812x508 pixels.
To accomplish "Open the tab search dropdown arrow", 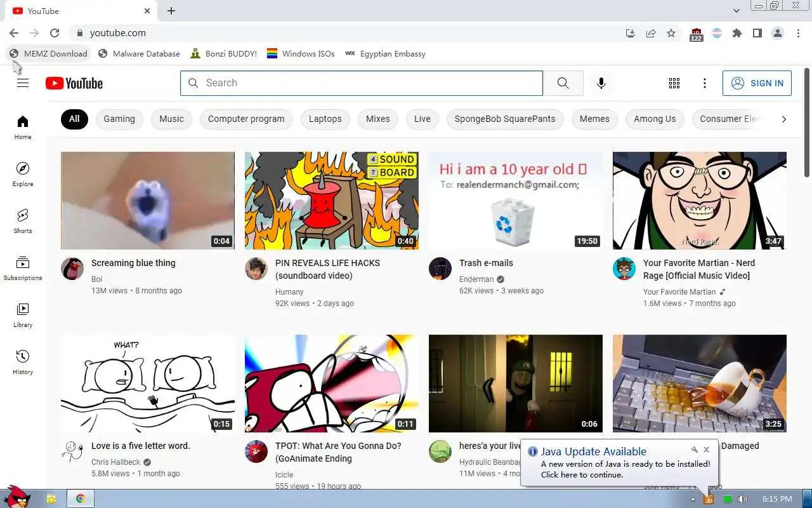I will (737, 11).
